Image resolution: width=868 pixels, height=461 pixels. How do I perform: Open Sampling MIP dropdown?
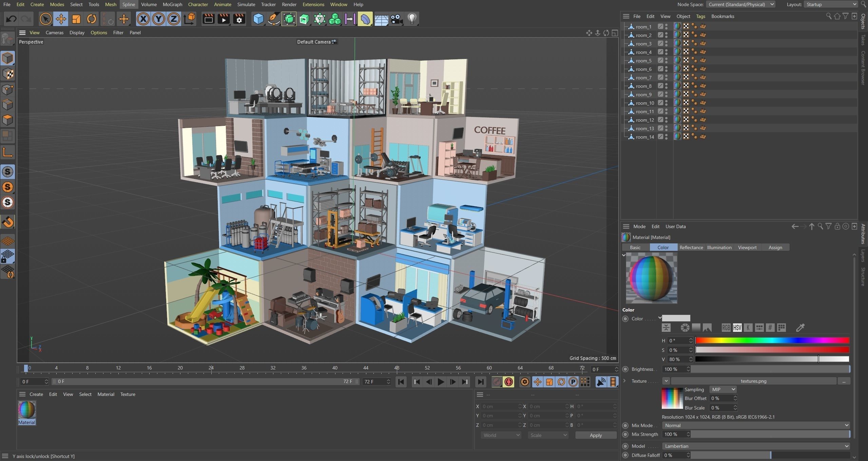coord(723,389)
